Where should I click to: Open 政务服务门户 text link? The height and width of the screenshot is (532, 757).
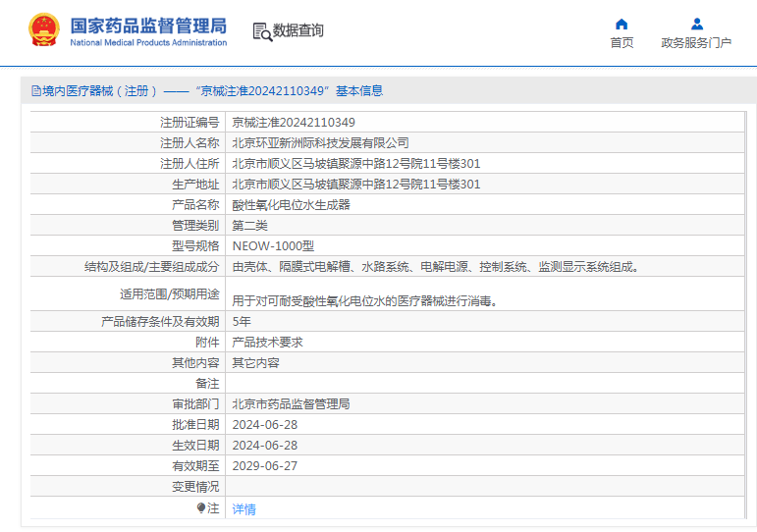point(696,43)
